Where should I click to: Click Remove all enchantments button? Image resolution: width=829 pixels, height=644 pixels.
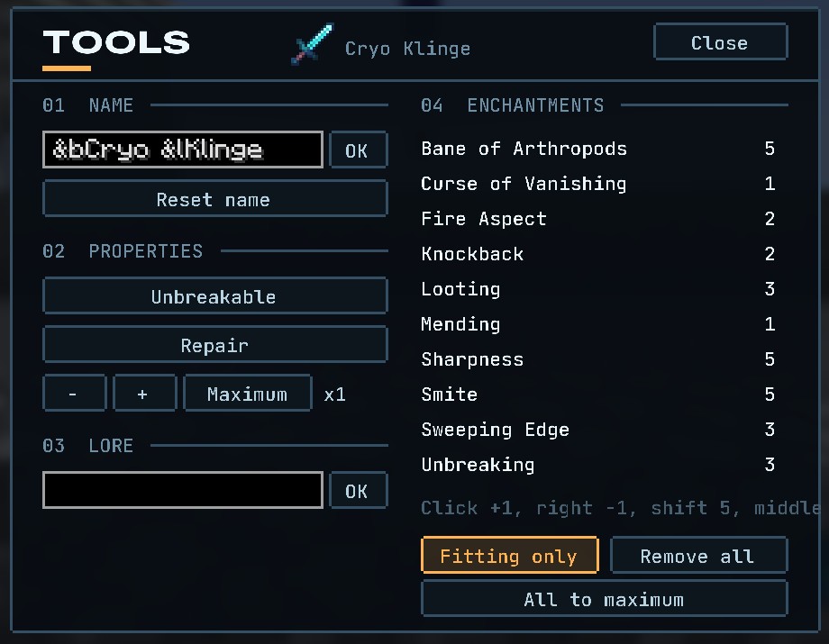pos(699,555)
